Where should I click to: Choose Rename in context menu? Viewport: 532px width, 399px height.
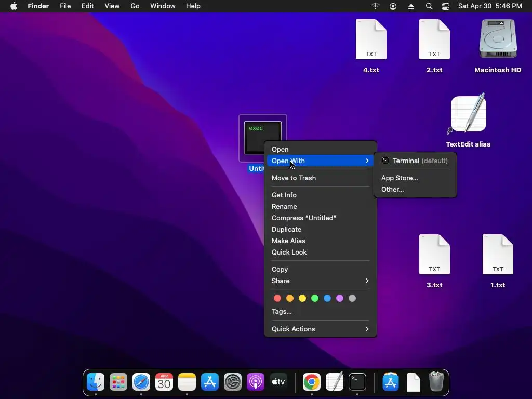coord(320,207)
